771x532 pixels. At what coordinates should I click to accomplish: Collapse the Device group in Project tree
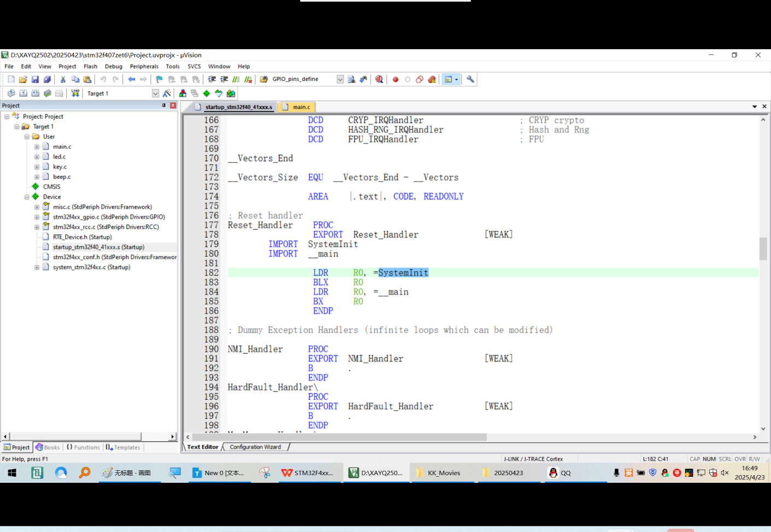26,197
